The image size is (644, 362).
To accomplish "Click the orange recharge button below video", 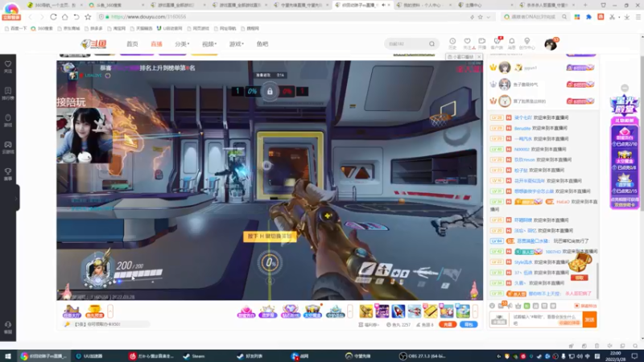I will (448, 324).
